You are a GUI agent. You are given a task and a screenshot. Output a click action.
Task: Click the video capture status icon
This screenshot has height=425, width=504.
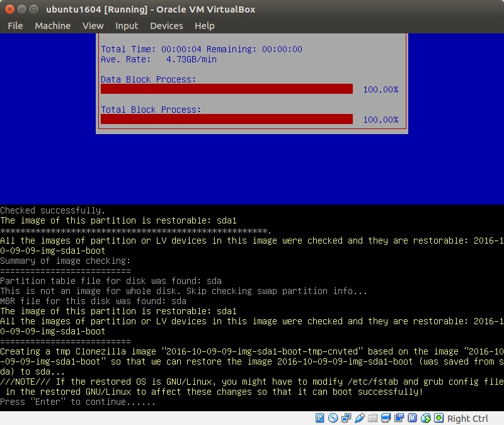(x=399, y=419)
